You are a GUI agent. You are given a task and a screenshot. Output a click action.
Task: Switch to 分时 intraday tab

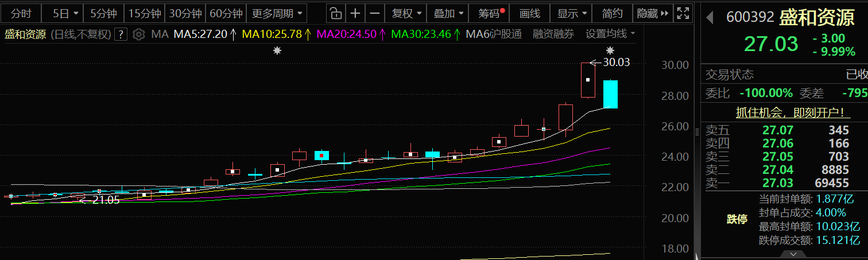pyautogui.click(x=21, y=13)
